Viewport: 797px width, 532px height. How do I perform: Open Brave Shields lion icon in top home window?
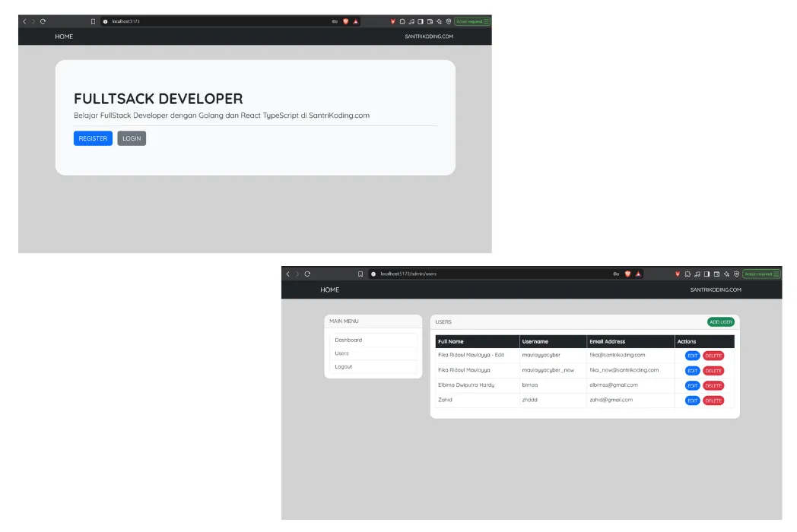pos(345,21)
